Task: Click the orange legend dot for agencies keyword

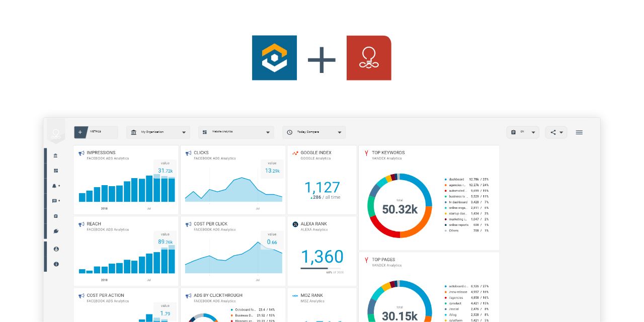Action: click(446, 185)
